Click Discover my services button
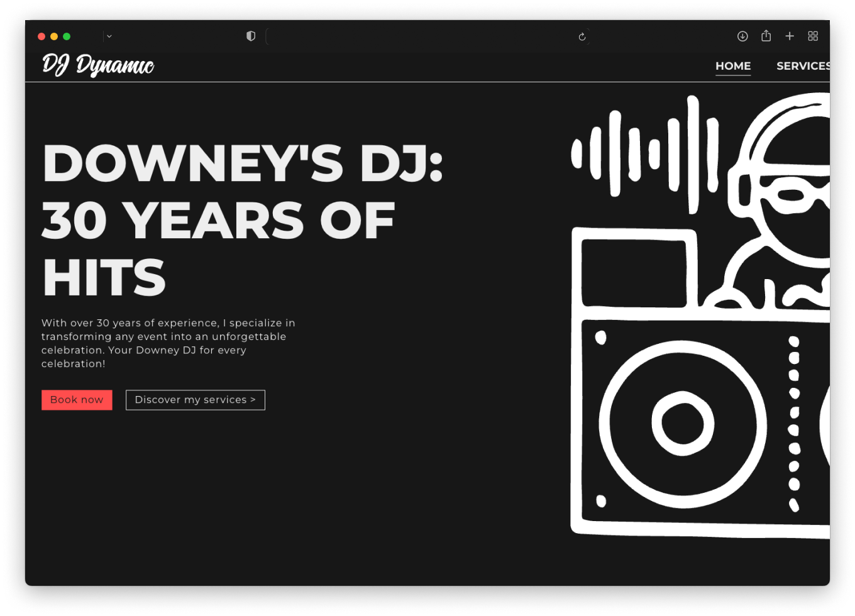855x616 pixels. [195, 400]
